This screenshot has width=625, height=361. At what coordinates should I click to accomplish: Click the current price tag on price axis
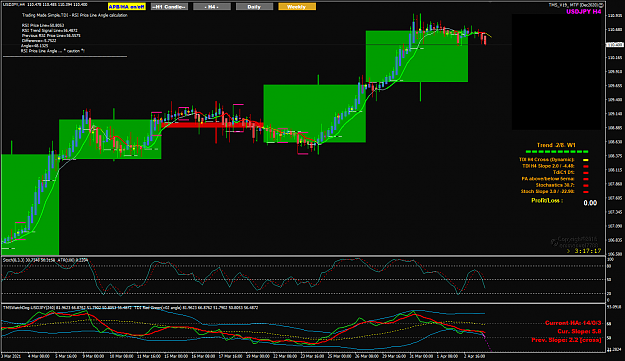point(614,45)
